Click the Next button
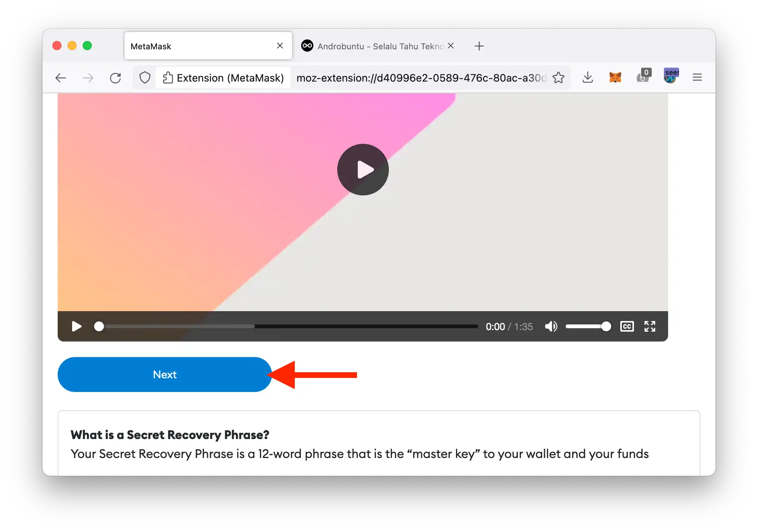This screenshot has height=532, width=758. pyautogui.click(x=165, y=375)
